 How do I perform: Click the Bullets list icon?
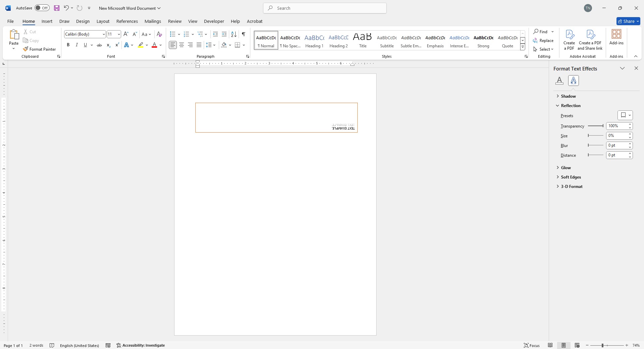(173, 34)
